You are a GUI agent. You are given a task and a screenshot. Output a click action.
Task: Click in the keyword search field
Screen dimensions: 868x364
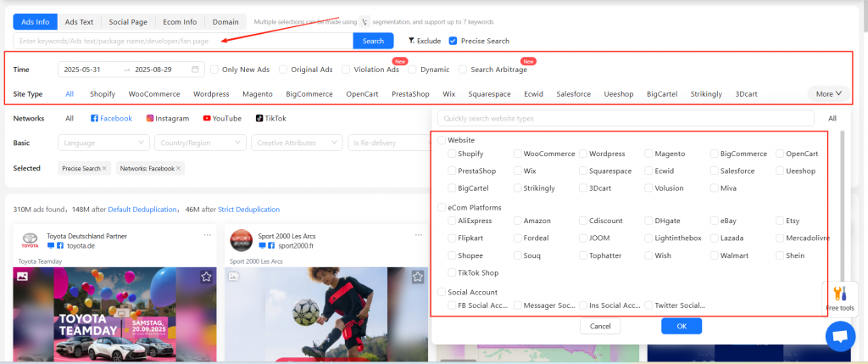[182, 41]
